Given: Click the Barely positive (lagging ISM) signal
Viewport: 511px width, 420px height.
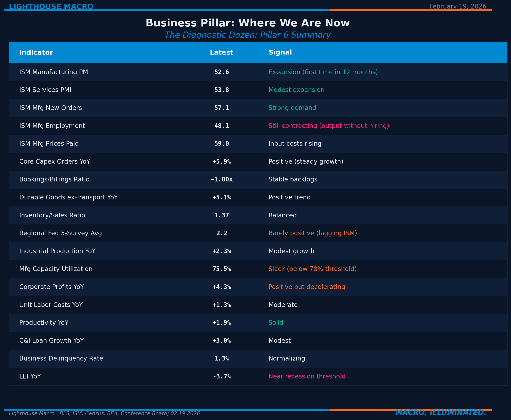Looking at the screenshot, I should [x=312, y=233].
